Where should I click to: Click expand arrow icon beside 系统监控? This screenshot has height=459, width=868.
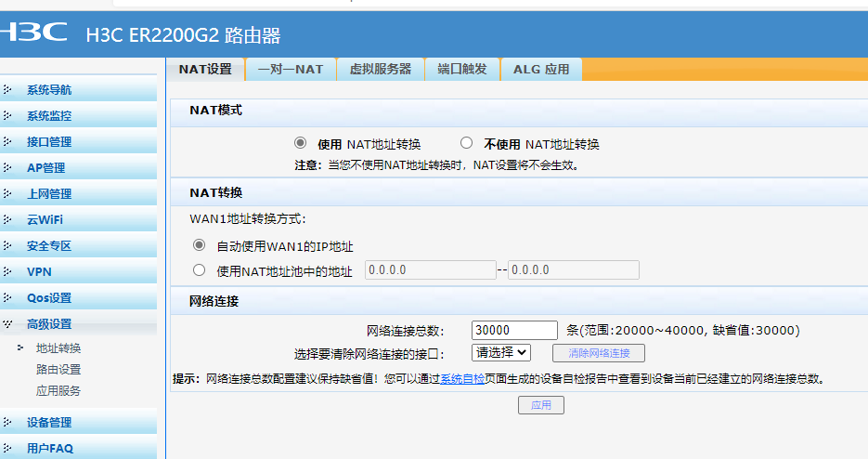[7, 115]
